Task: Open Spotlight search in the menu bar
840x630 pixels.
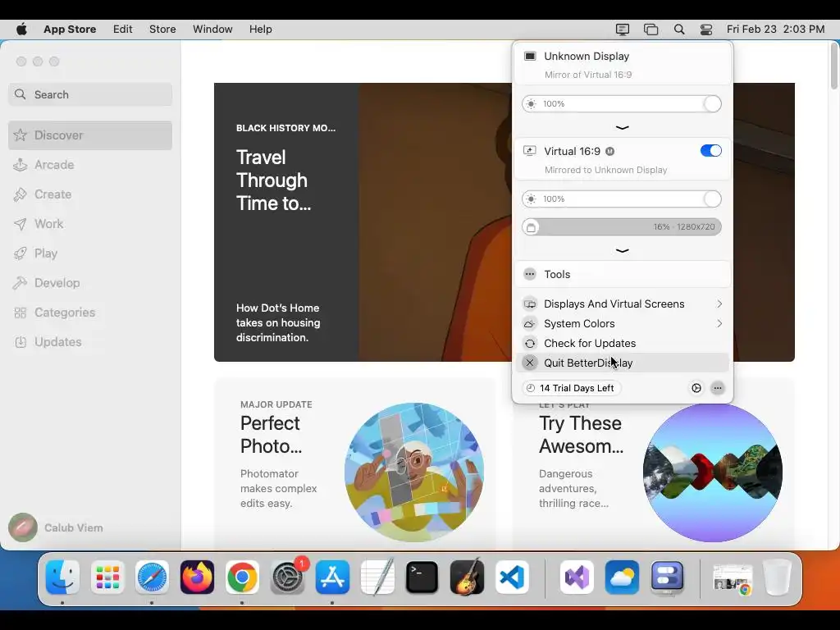Action: coord(678,30)
